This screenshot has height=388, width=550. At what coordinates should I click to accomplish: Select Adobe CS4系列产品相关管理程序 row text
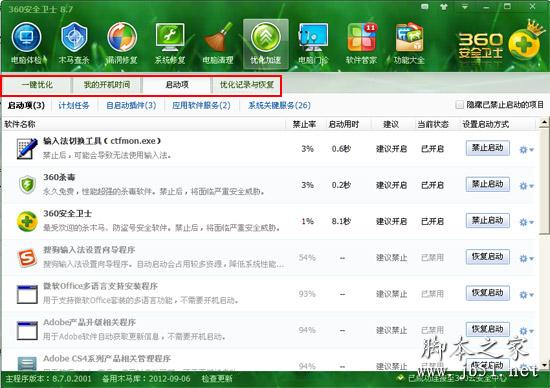(x=107, y=359)
